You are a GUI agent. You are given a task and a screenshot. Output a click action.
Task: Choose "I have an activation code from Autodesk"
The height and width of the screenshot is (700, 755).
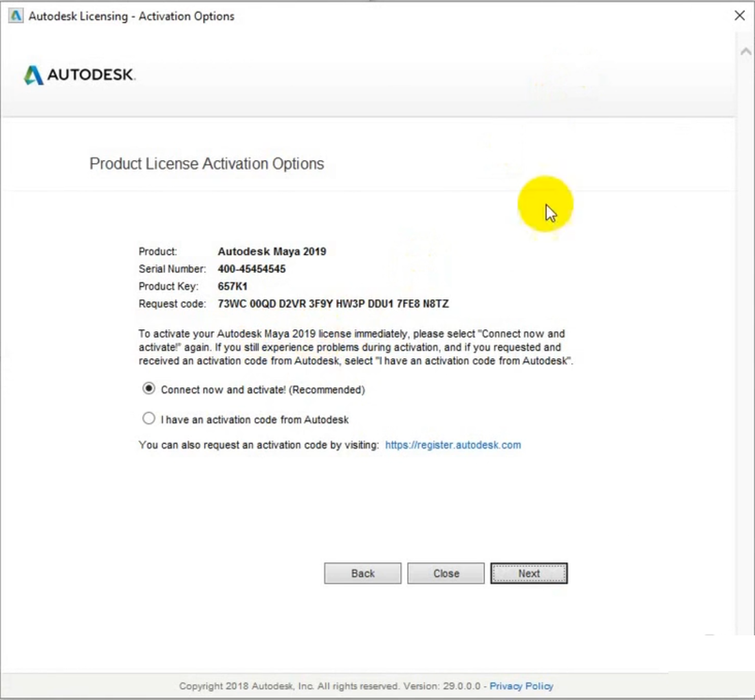tap(149, 419)
